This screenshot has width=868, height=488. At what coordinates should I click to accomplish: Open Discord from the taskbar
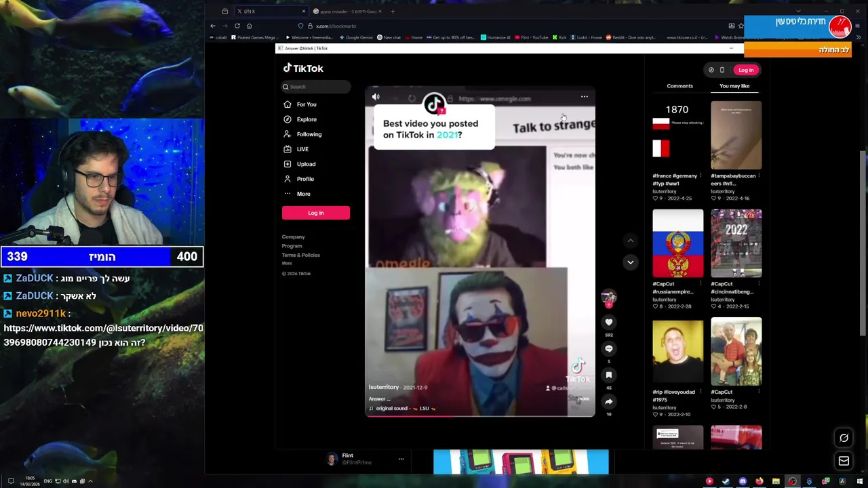click(x=743, y=482)
